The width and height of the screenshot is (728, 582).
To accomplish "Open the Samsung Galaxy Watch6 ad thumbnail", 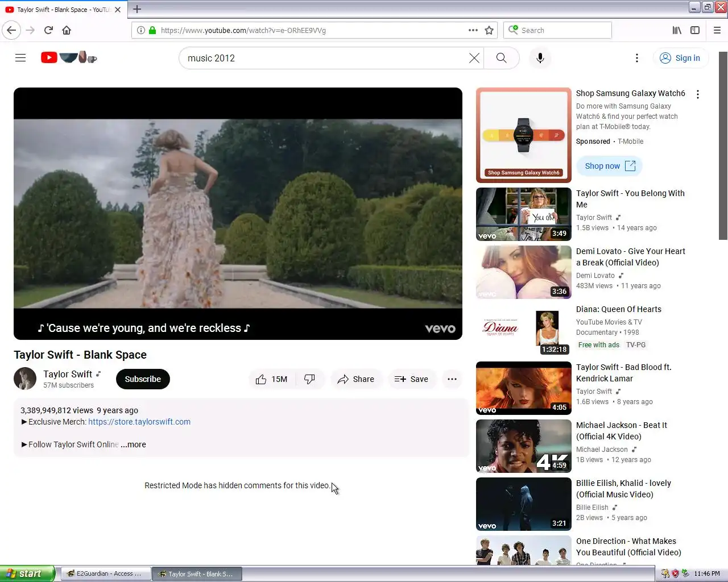I will click(x=524, y=135).
